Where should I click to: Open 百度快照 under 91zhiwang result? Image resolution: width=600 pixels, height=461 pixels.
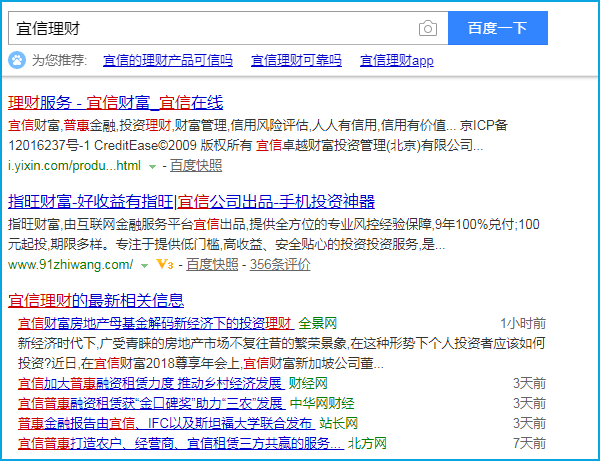[x=212, y=264]
